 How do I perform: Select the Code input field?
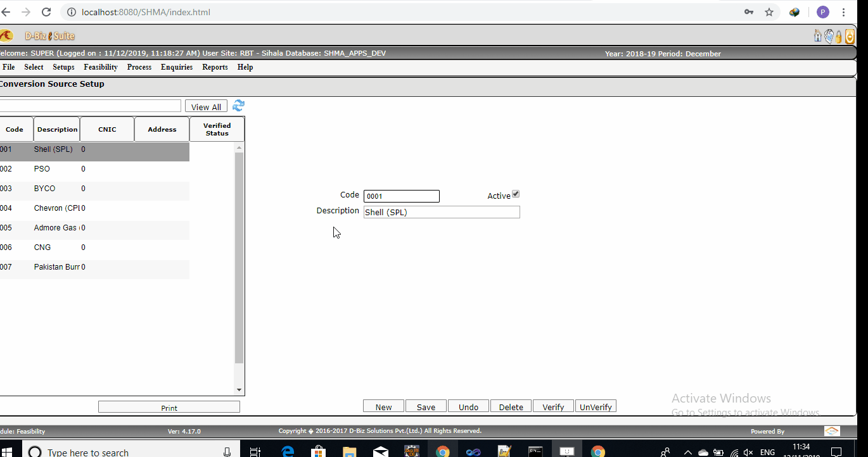point(401,196)
